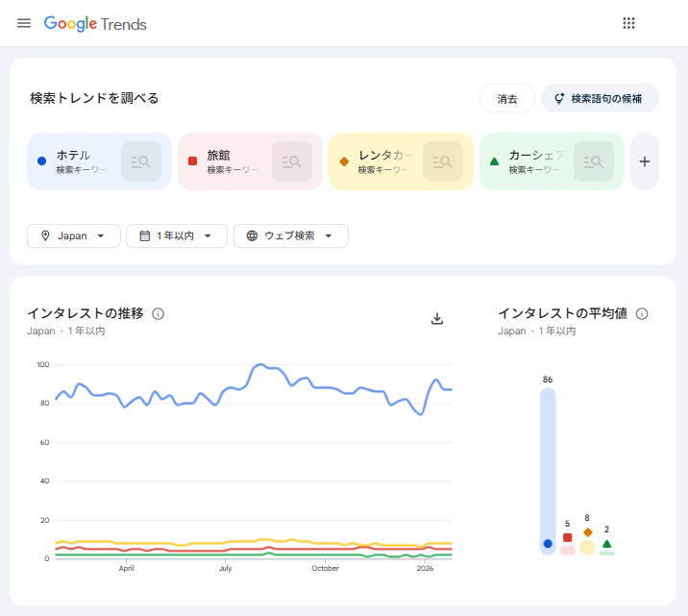Click the 消去 clear button
Image resolution: width=688 pixels, height=616 pixels.
[507, 98]
